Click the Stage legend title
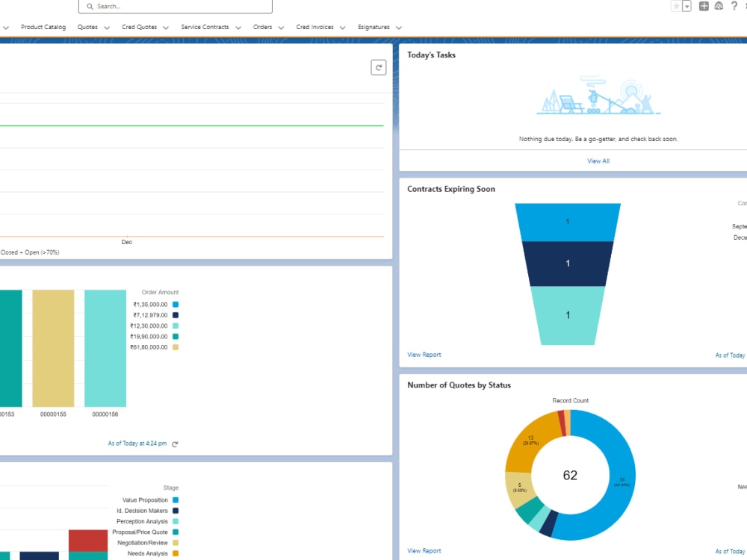Image resolution: width=747 pixels, height=560 pixels. [x=170, y=488]
